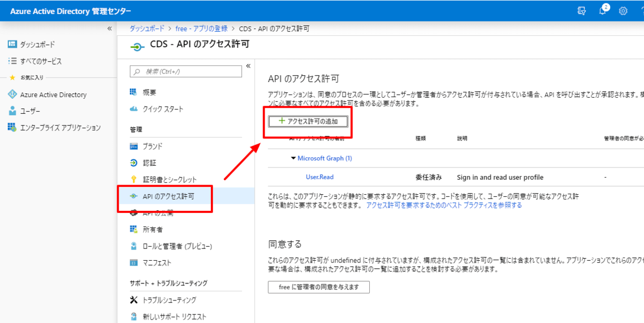The width and height of the screenshot is (644, 323).
Task: Open the settings gear icon
Action: 623,11
